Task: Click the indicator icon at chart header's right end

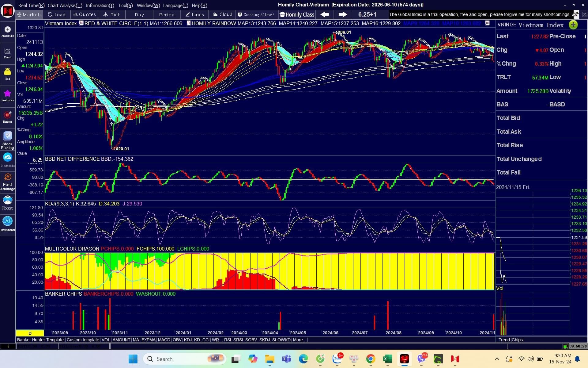Action: tap(488, 23)
